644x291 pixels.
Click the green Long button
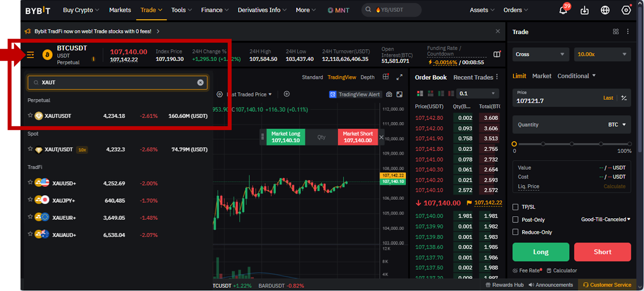541,252
